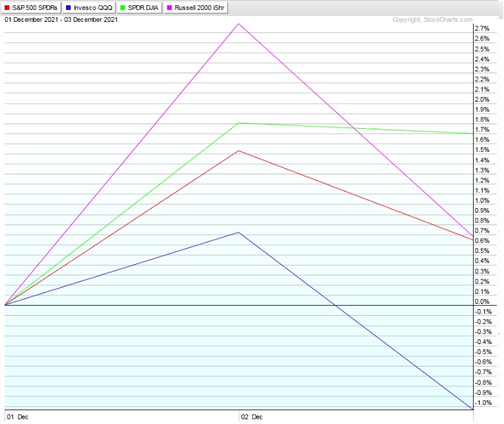Image resolution: width=504 pixels, height=424 pixels.
Task: Click the 0.7% axis label
Action: point(482,230)
